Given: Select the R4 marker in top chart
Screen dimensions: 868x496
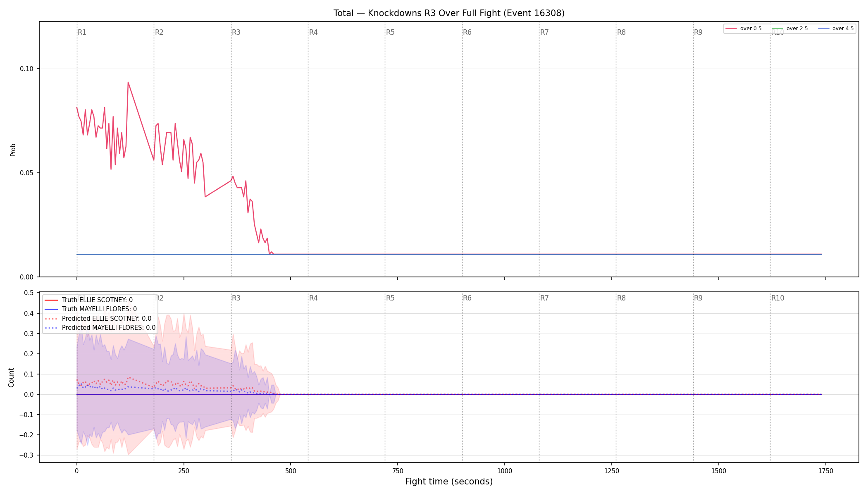Looking at the screenshot, I should [313, 32].
